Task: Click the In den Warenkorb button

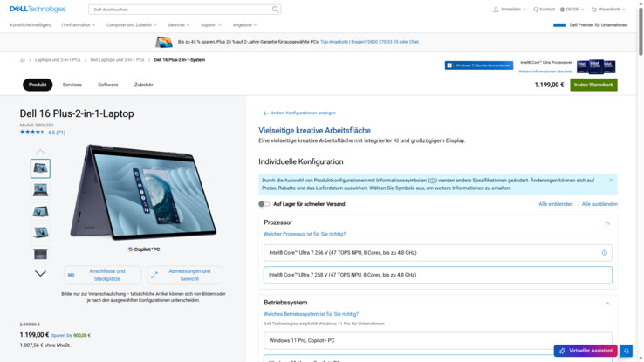Action: tap(593, 85)
